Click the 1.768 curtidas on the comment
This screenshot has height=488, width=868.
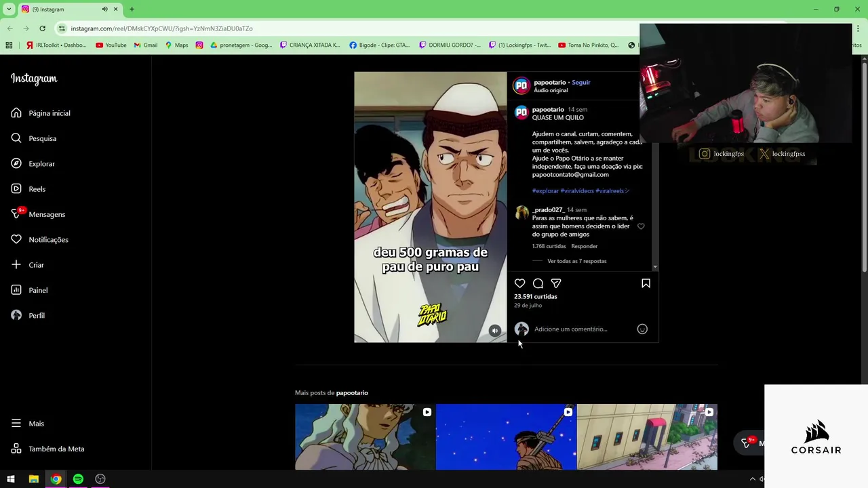coord(549,247)
